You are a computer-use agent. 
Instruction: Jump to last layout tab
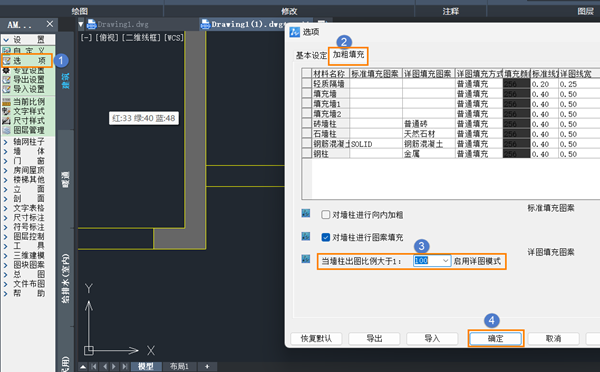(x=124, y=367)
